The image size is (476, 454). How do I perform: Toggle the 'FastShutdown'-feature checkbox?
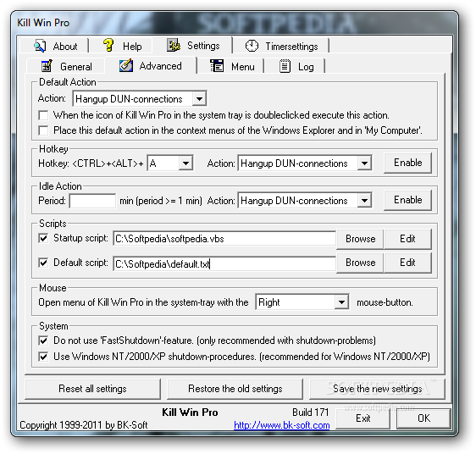point(43,340)
